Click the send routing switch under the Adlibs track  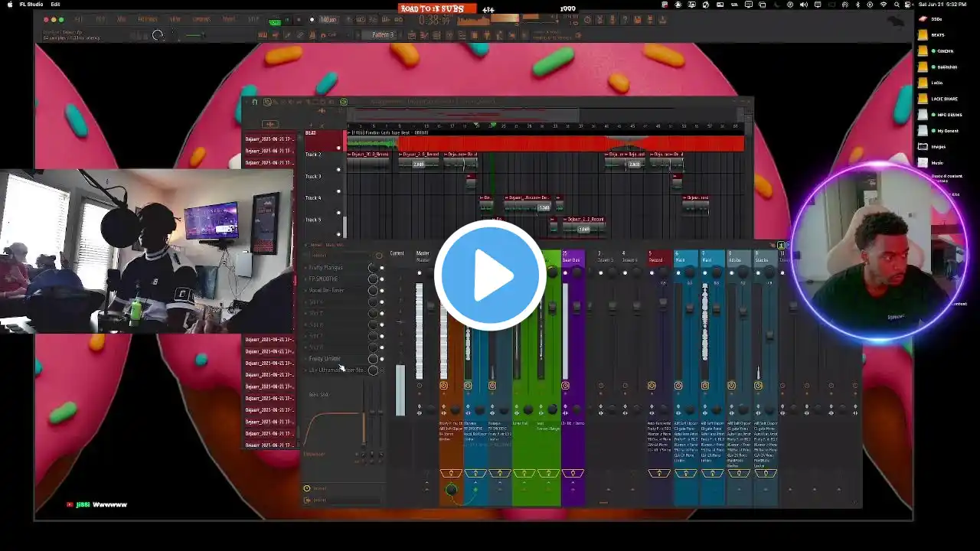tap(739, 474)
